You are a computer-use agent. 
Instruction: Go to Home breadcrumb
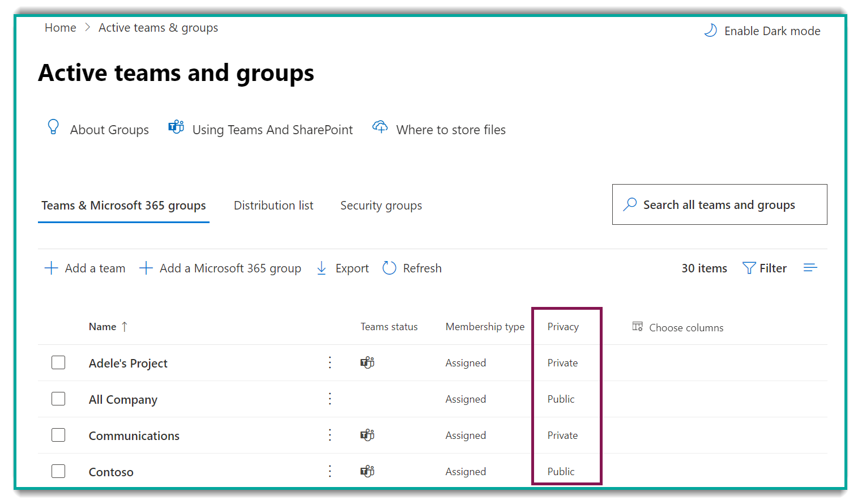point(61,28)
